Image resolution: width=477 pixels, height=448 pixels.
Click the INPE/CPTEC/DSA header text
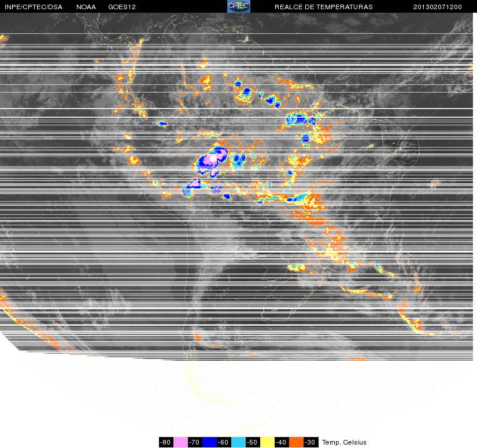(34, 7)
